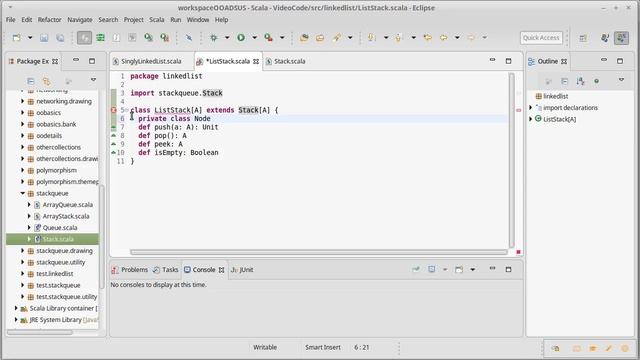The image size is (640, 360).
Task: Navigate Back with yellow arrow icon
Action: 444,38
